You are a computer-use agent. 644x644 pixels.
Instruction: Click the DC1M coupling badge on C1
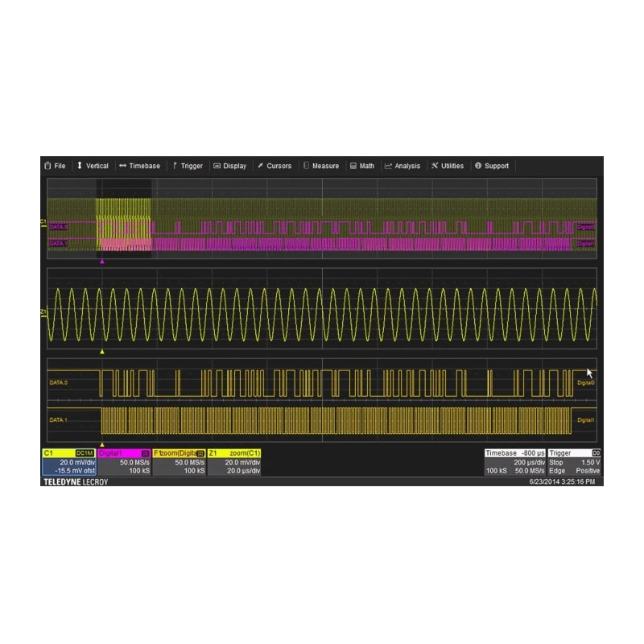coord(85,453)
